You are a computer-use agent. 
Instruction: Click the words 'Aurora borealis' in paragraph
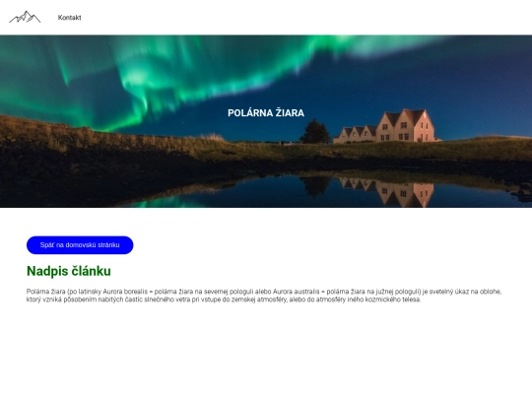coord(125,292)
